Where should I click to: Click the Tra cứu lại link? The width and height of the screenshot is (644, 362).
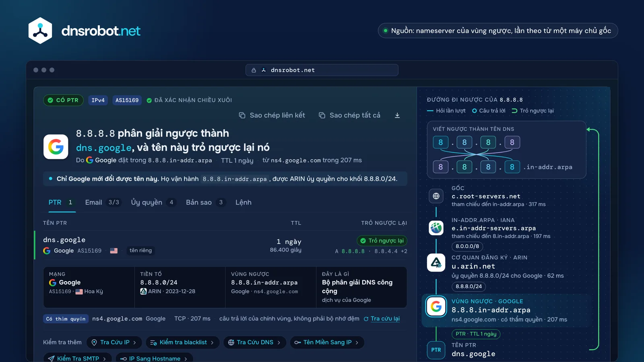pos(385,319)
